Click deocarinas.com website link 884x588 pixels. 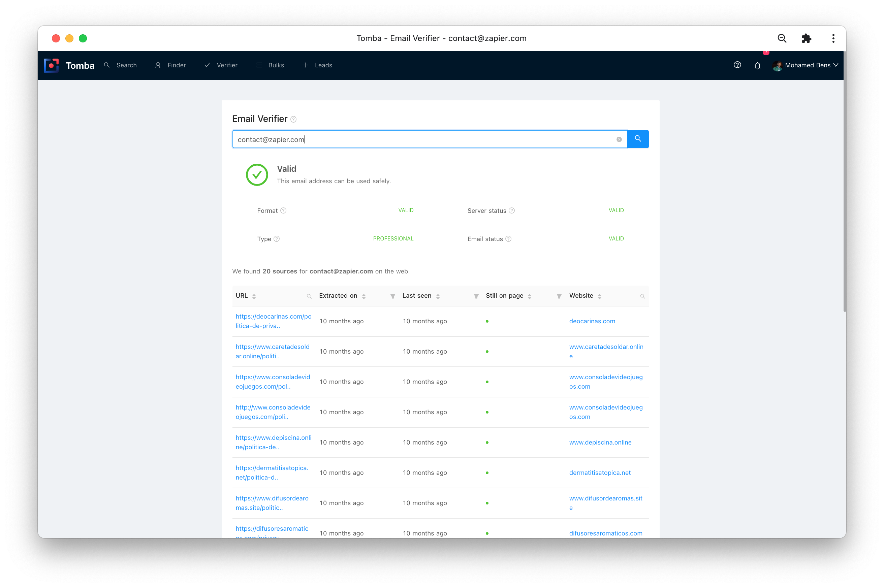(x=592, y=322)
